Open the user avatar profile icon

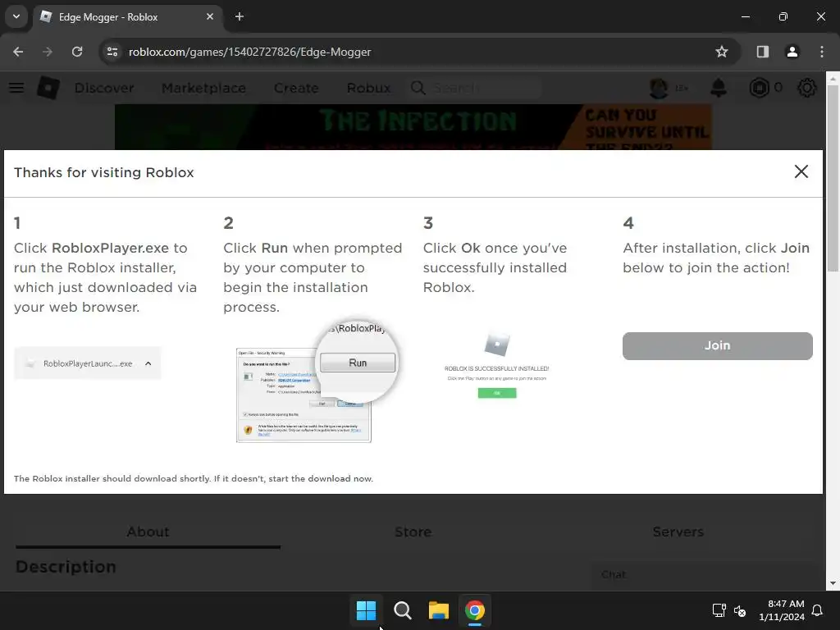pos(659,88)
